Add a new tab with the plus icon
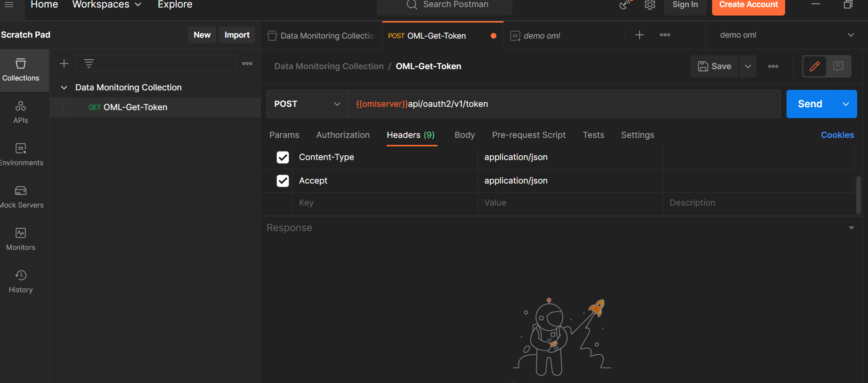The image size is (868, 383). (640, 35)
